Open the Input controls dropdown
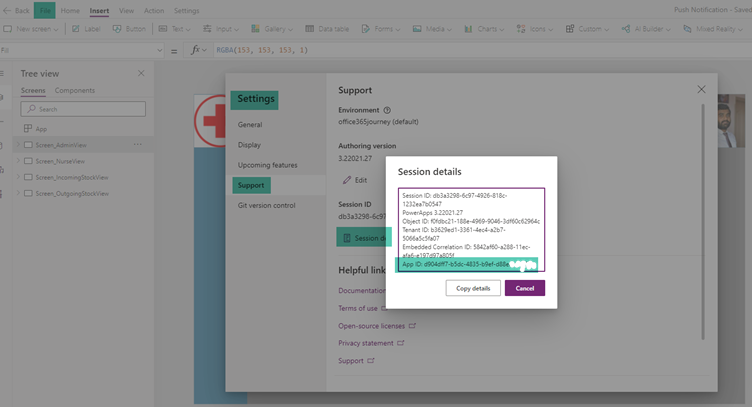The height and width of the screenshot is (407, 752). 221,29
